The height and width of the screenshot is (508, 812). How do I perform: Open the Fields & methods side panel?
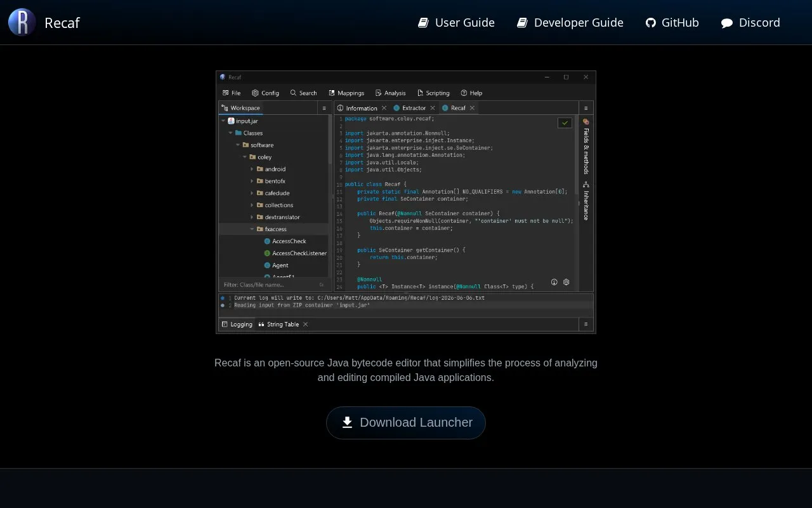point(586,145)
